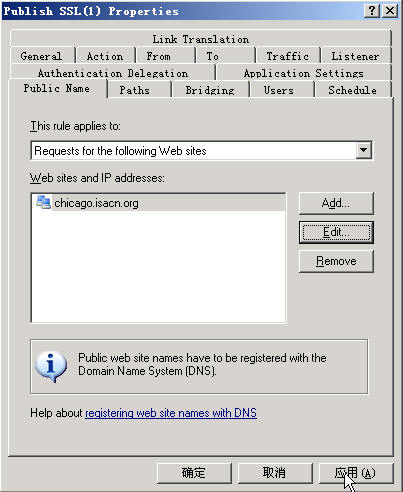Viewport: 403px width, 492px height.
Task: Click the chicago.isacn.org web site icon
Action: pos(43,202)
